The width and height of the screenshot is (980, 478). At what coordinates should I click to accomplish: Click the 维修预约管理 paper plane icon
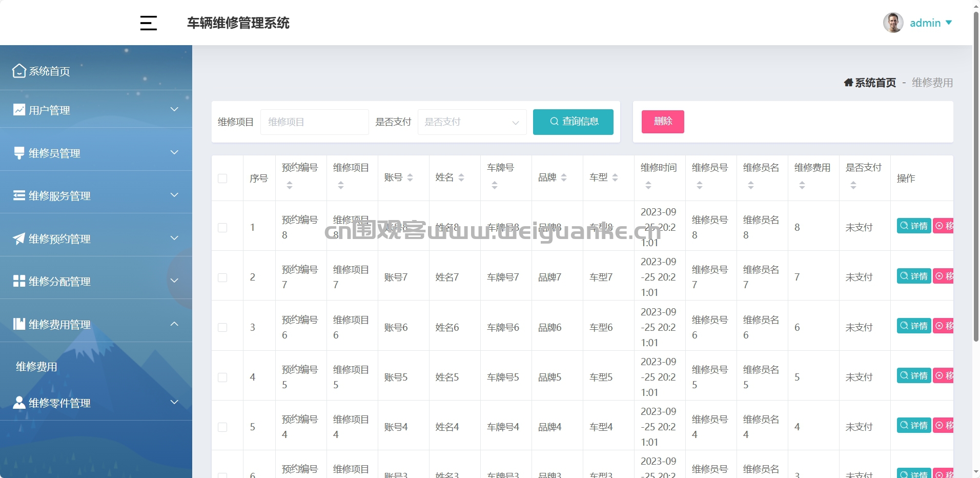[x=19, y=238]
